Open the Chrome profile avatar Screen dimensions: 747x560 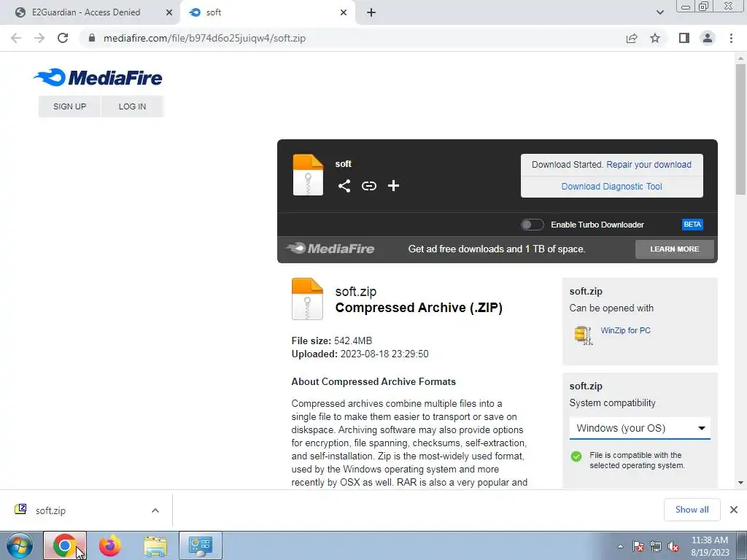708,38
